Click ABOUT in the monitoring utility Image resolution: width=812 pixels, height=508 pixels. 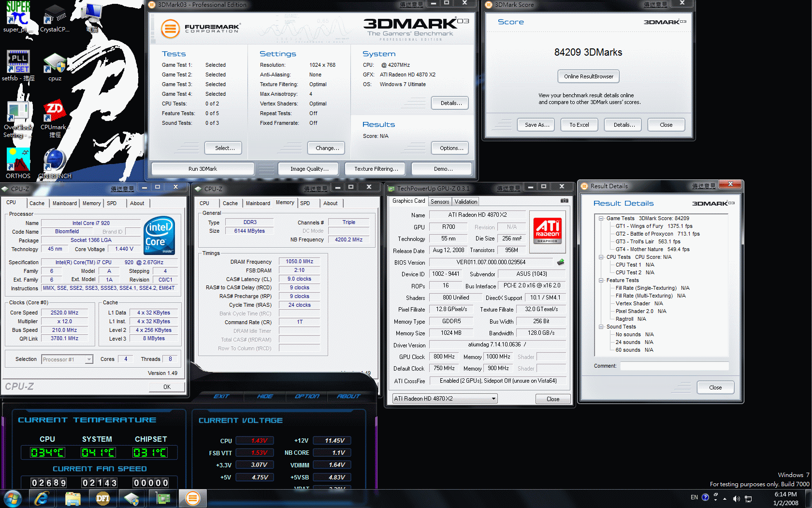click(x=348, y=396)
